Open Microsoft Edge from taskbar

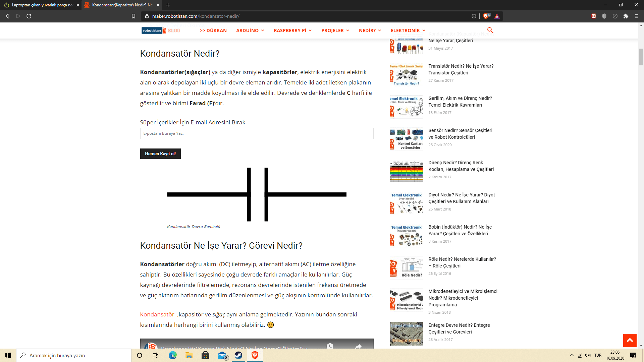click(x=172, y=355)
